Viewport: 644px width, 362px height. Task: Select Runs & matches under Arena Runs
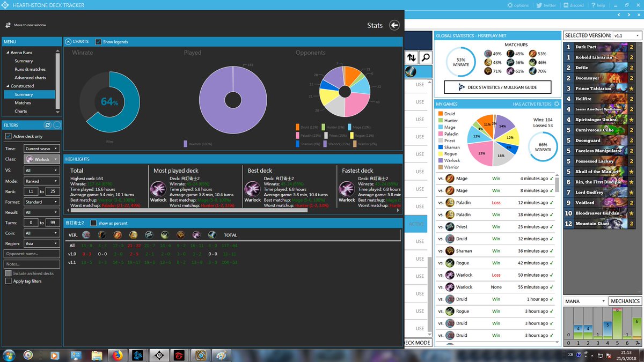[x=30, y=69]
